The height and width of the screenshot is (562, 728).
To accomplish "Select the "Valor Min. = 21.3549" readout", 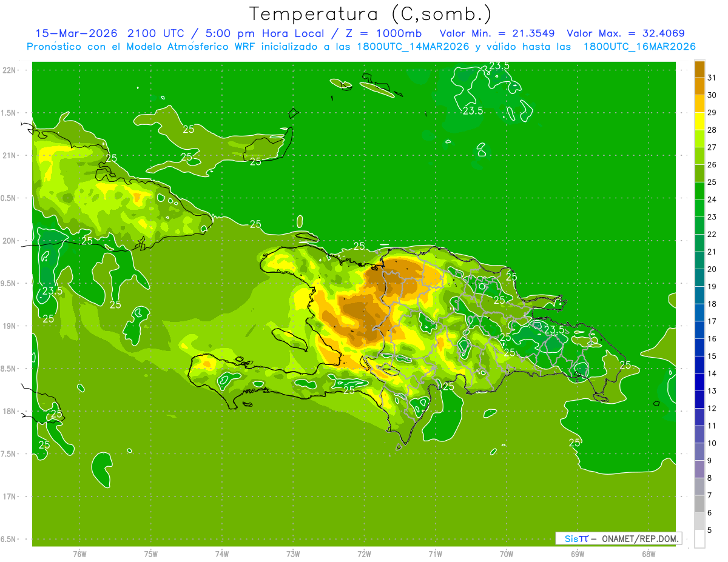I will (497, 33).
